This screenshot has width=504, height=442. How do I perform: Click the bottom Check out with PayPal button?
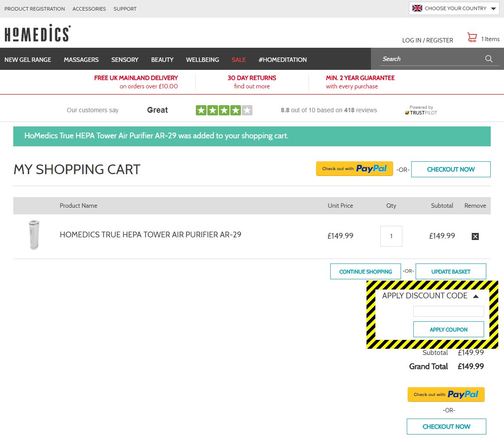pyautogui.click(x=446, y=394)
